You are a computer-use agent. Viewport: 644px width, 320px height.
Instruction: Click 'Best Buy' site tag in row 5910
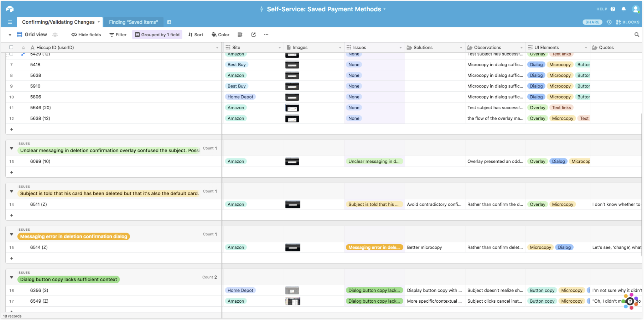pos(237,86)
